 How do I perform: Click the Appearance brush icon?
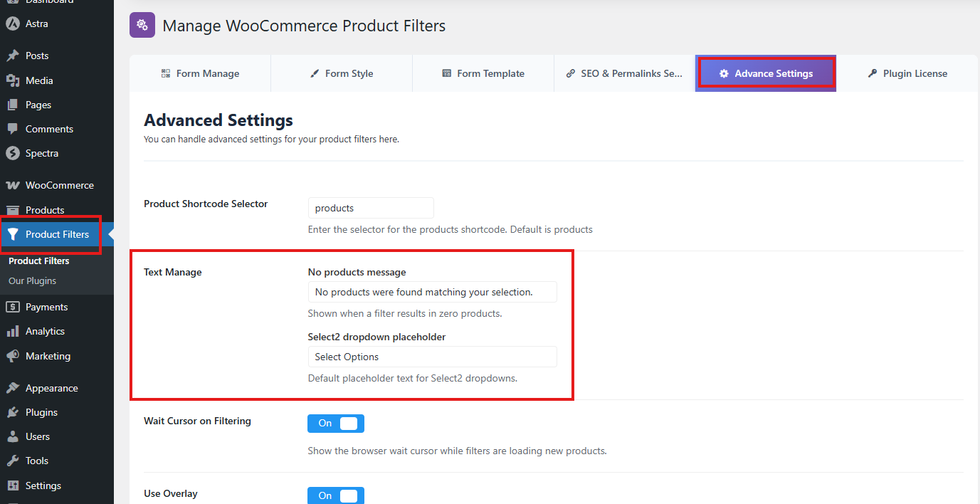pyautogui.click(x=12, y=388)
